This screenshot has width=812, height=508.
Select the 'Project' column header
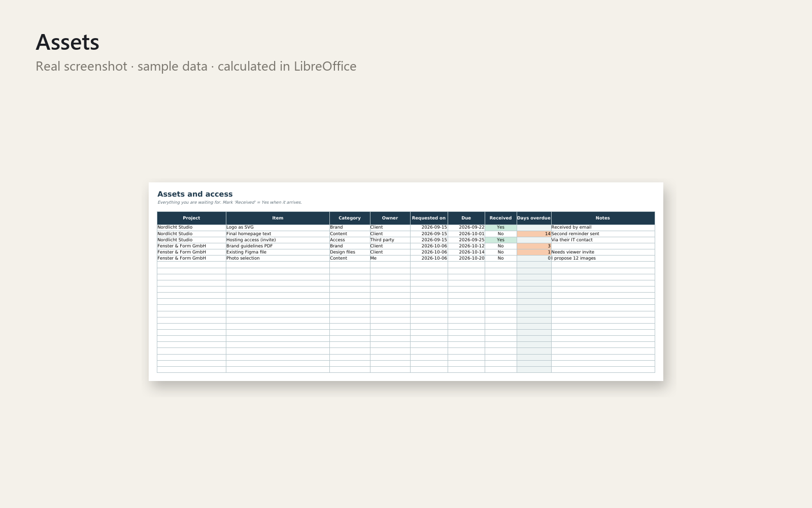(191, 218)
